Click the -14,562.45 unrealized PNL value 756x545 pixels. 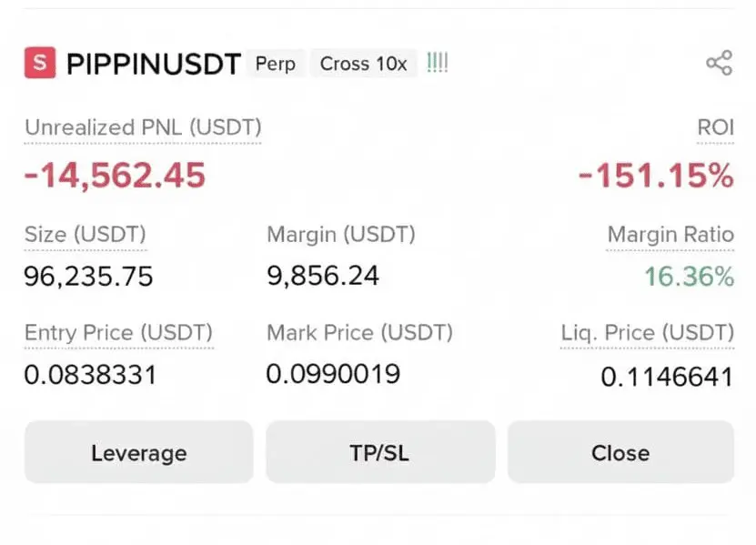point(115,175)
